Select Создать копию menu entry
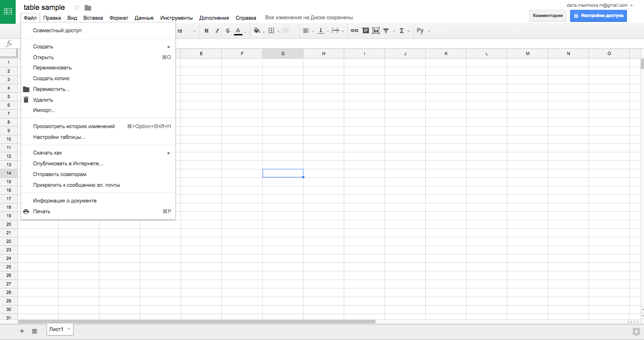Image resolution: width=644 pixels, height=340 pixels. (98, 78)
